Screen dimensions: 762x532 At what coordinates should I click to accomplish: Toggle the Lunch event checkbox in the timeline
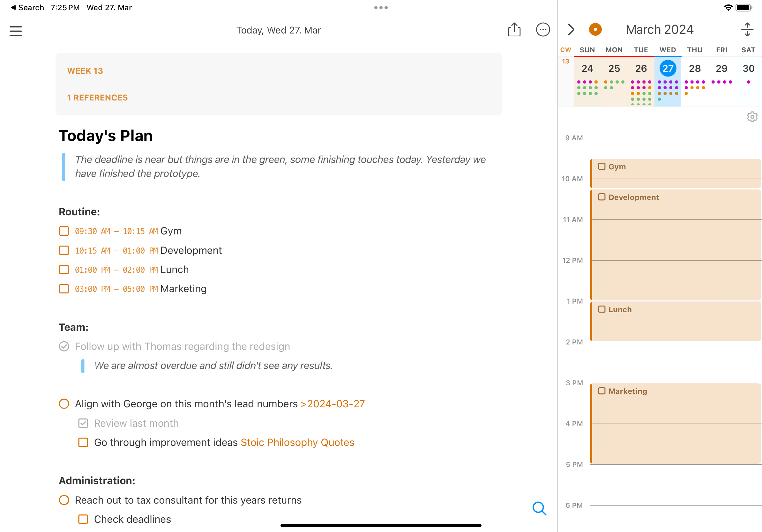tap(602, 309)
